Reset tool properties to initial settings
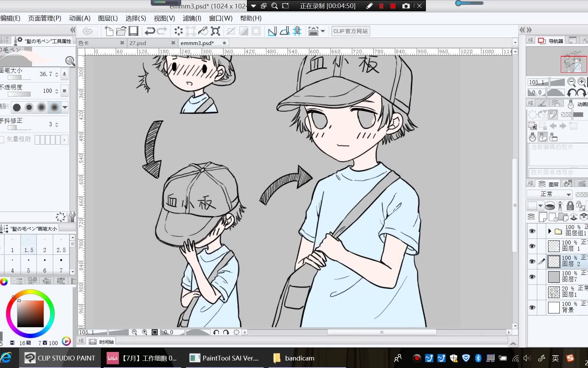Viewport: 588px width, 368px height. [61, 217]
